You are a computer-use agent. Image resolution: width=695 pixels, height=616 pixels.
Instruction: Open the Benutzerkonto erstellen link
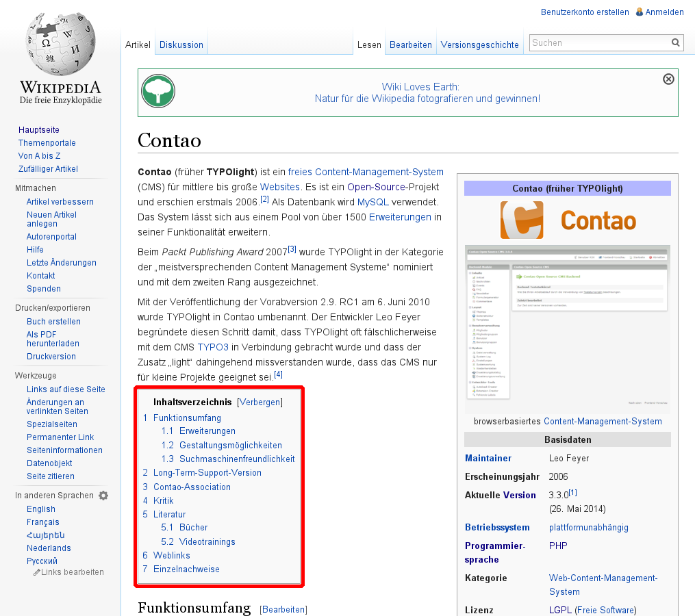(585, 12)
